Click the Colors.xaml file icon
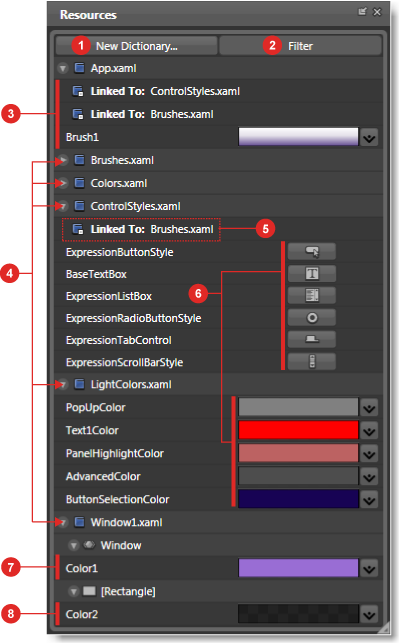 point(80,182)
